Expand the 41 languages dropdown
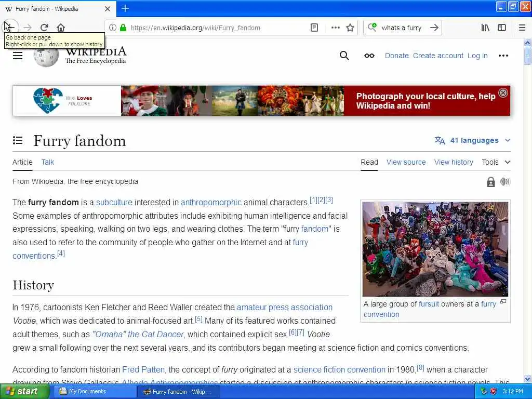 473,140
